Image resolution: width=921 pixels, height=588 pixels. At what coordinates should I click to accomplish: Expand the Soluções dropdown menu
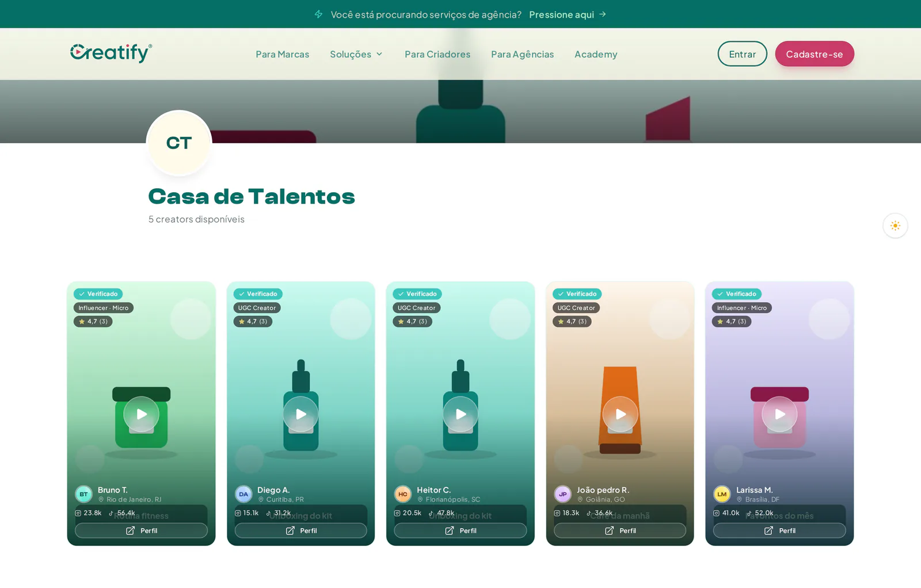[356, 54]
